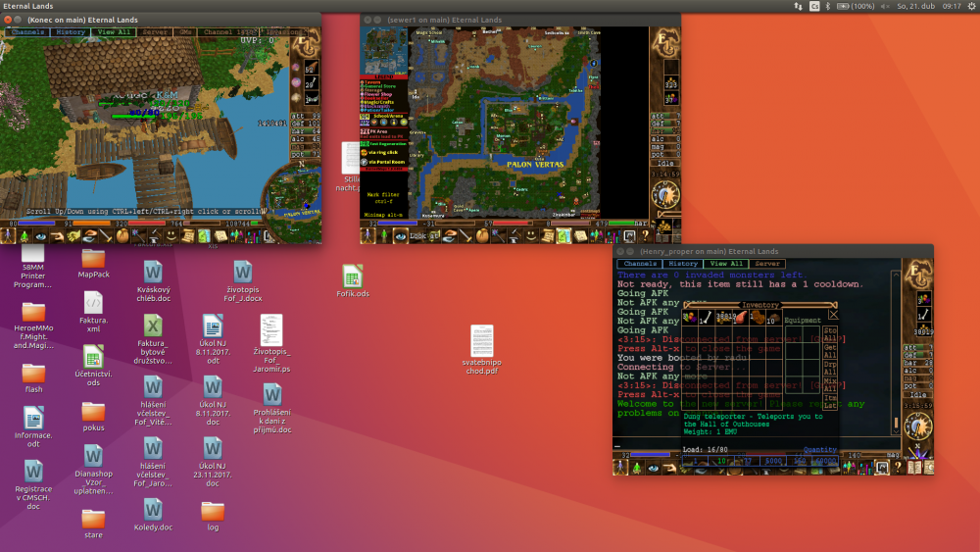
Task: Select quantity 5000 in the Inventory
Action: tap(773, 461)
